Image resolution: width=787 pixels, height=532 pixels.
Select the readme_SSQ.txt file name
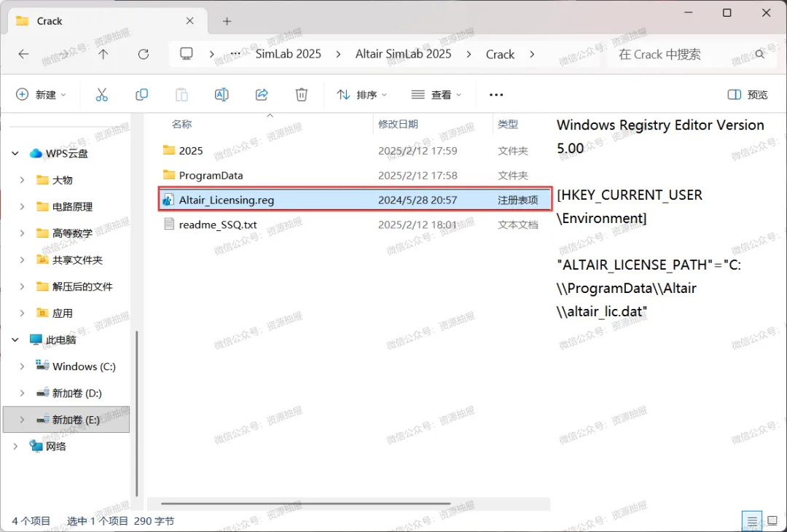pyautogui.click(x=218, y=224)
